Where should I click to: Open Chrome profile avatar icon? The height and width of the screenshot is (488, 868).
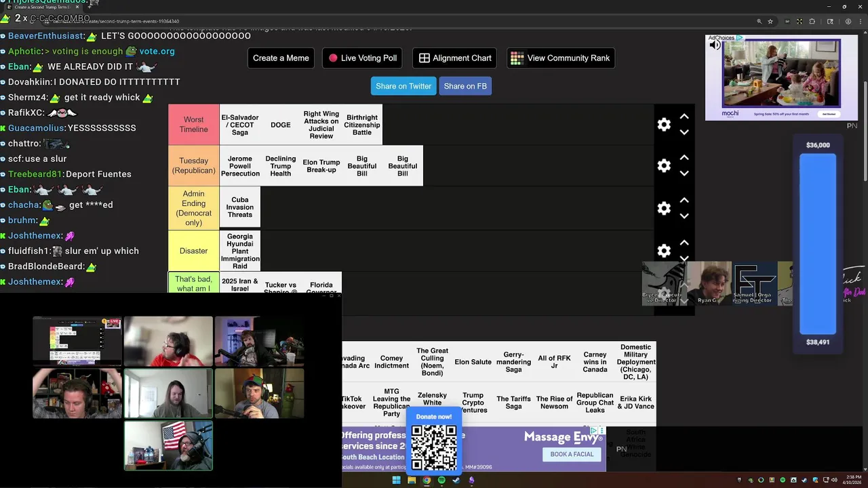coord(848,22)
